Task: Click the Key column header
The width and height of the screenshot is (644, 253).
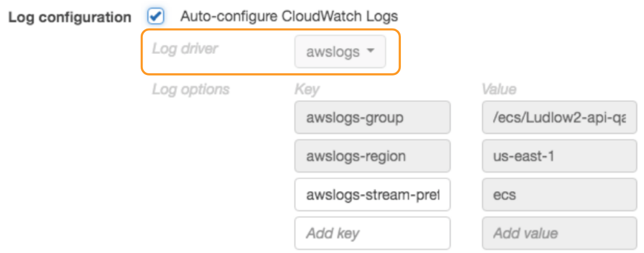Action: [x=307, y=89]
